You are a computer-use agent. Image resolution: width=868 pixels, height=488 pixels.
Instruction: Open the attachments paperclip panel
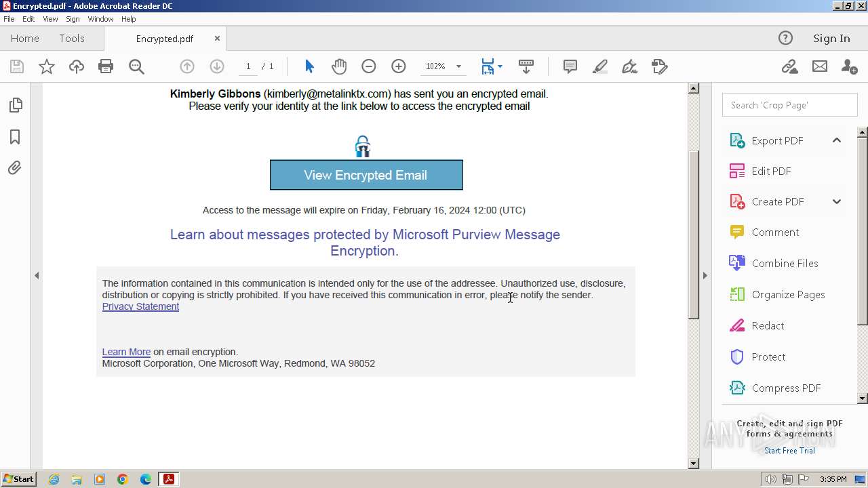(x=15, y=167)
